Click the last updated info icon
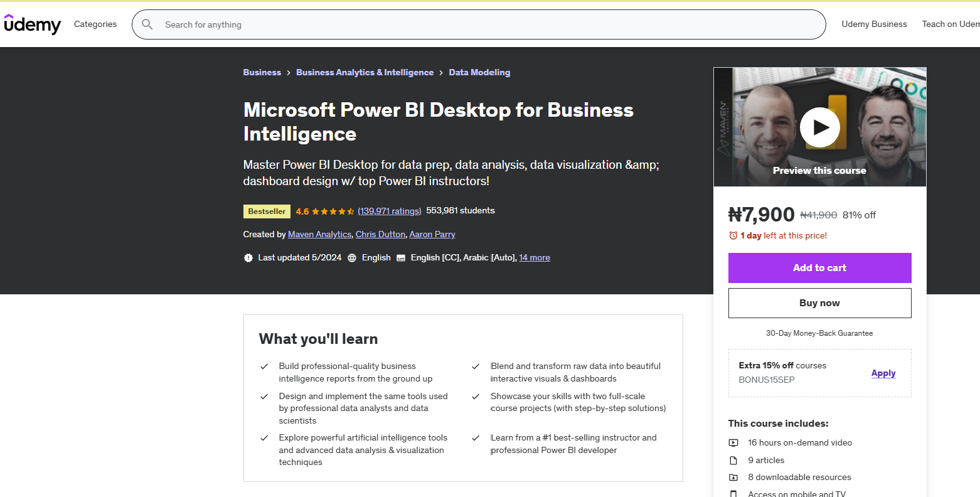 248,257
